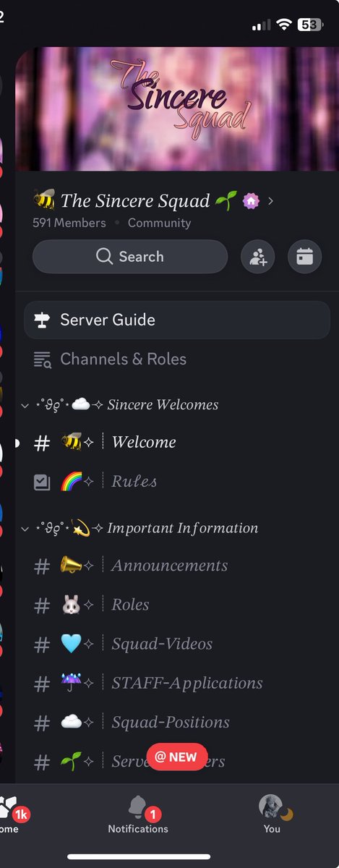This screenshot has width=339, height=868.
Task: Tap the server community badge icon
Action: [x=250, y=201]
